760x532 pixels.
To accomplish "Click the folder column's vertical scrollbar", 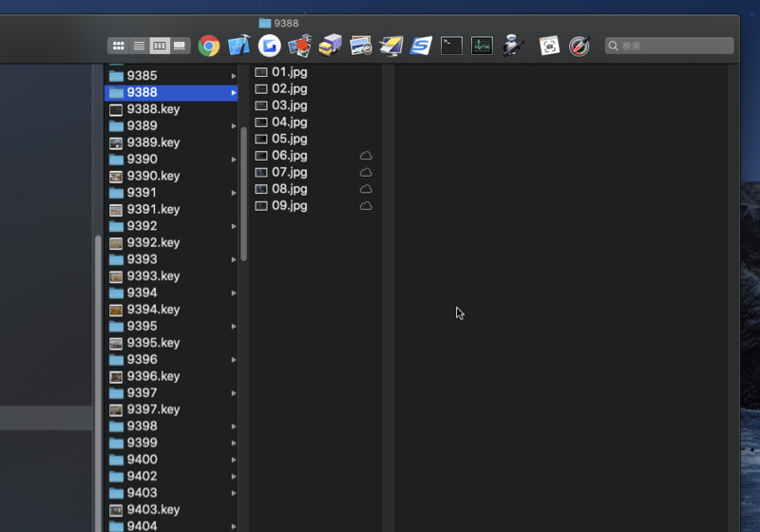I will (x=244, y=194).
